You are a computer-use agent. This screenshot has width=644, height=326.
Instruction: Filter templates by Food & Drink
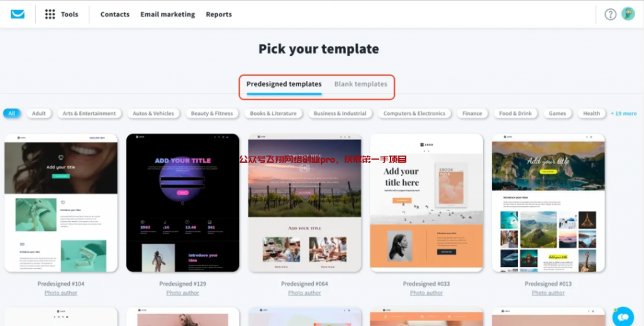[516, 114]
